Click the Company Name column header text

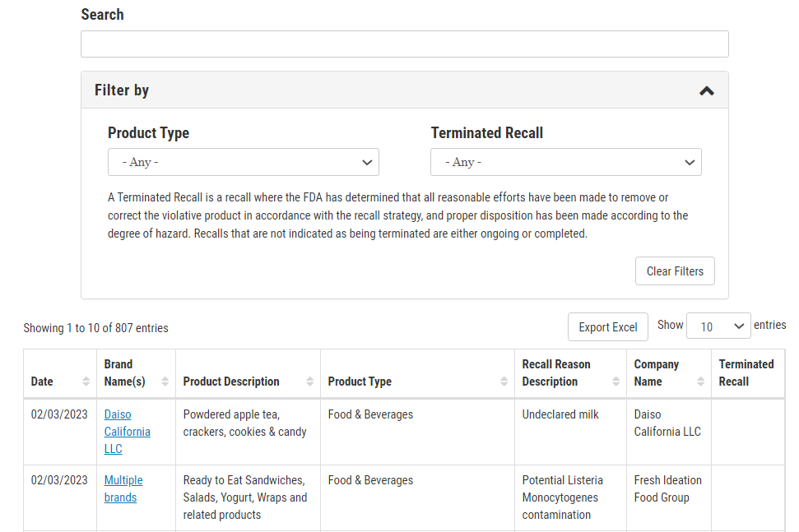tap(657, 372)
